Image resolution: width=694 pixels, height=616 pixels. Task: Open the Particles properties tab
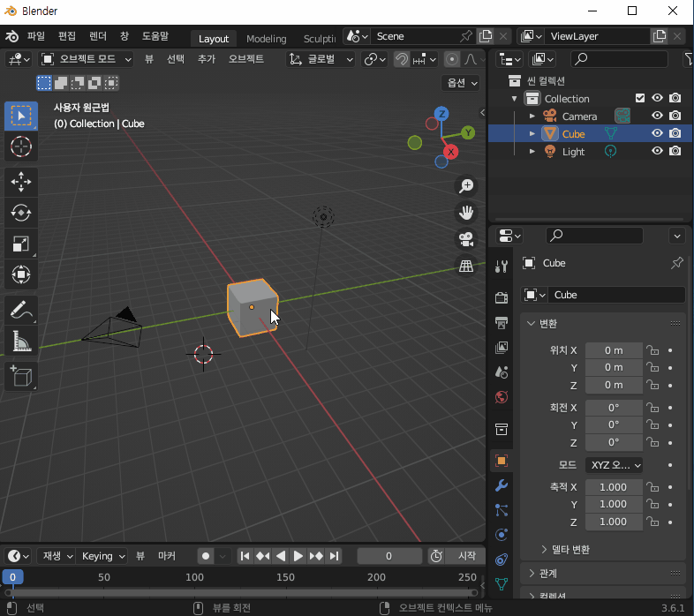tap(502, 510)
